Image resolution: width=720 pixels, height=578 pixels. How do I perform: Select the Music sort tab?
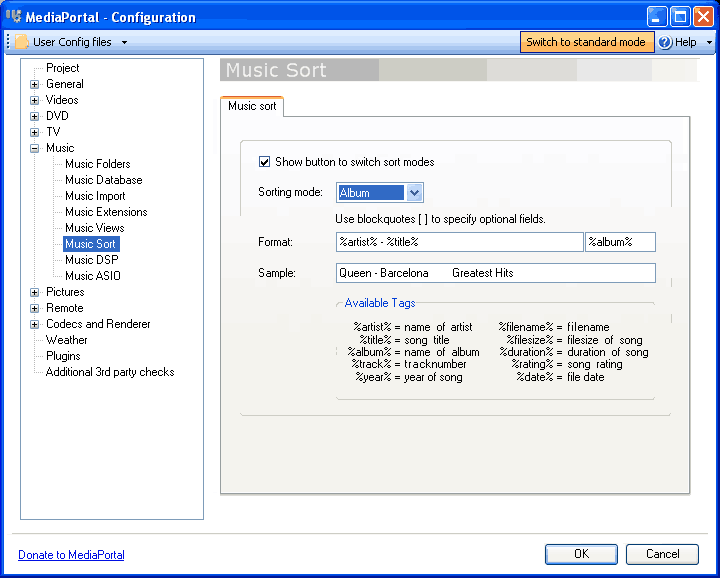252,106
